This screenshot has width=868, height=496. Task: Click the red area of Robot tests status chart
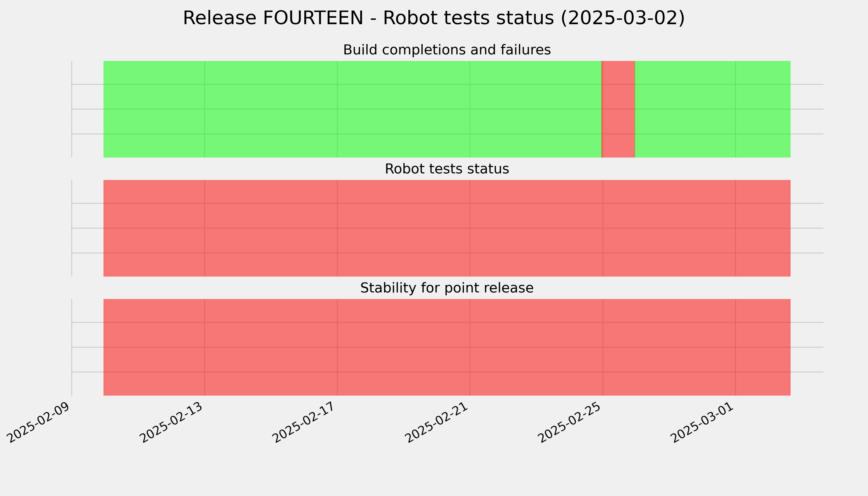coord(447,228)
